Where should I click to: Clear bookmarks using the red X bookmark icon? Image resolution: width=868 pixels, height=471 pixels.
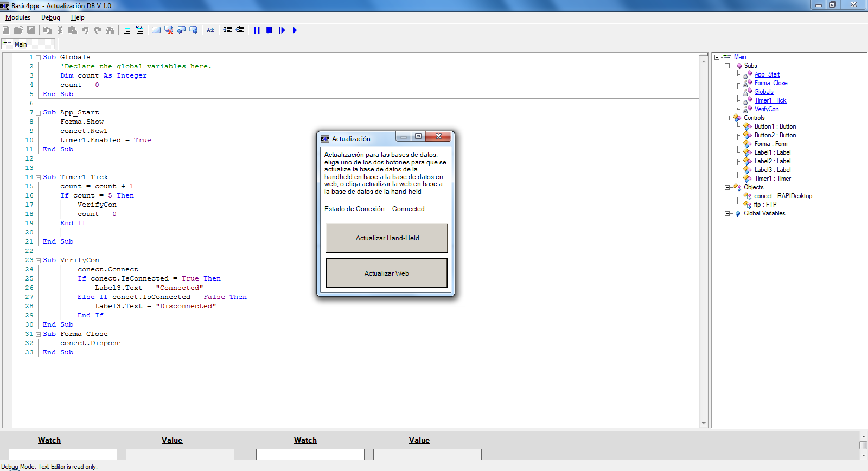click(x=169, y=30)
